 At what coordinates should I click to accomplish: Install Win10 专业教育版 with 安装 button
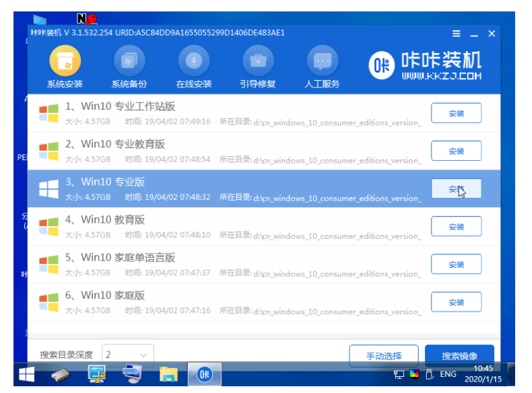coord(456,151)
